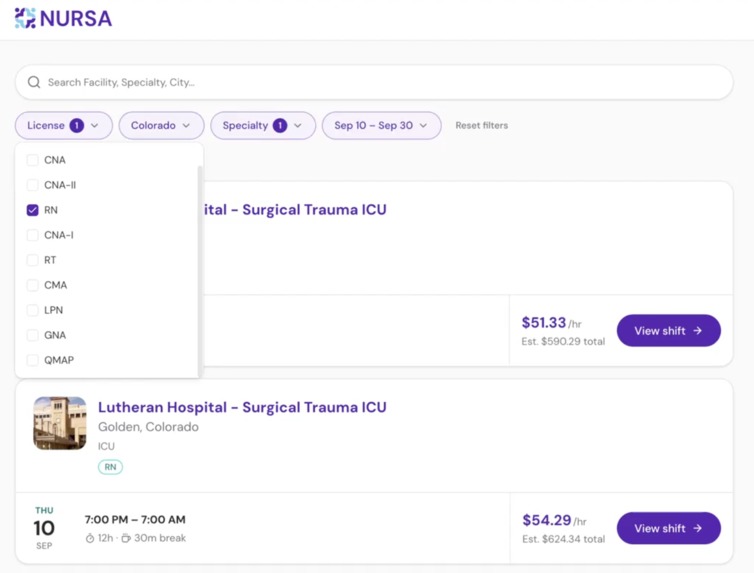Click the Golden, Colorado location text
Viewport: 754px width, 573px height.
click(148, 427)
